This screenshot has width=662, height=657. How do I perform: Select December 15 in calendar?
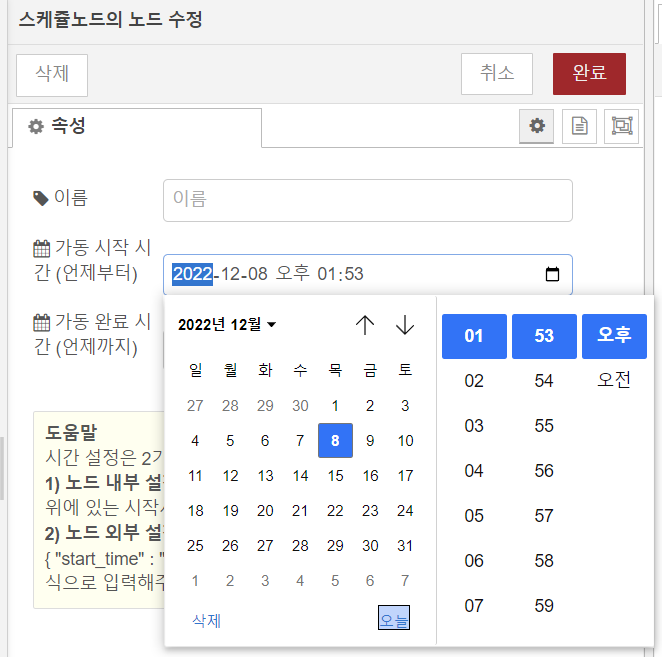point(335,476)
